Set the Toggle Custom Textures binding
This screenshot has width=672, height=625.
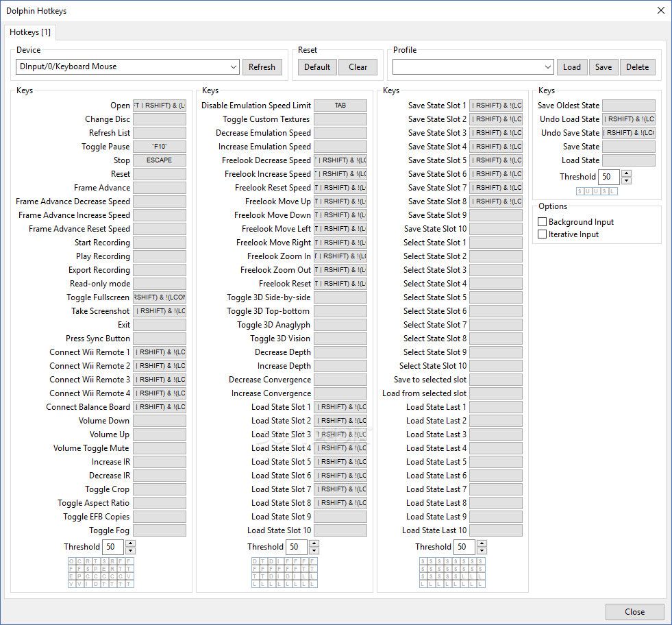[x=340, y=119]
